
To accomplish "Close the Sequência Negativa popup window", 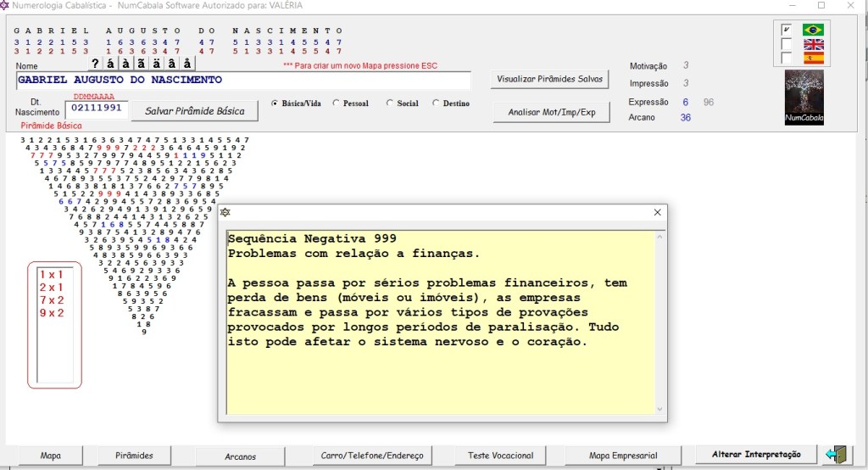I will (657, 212).
